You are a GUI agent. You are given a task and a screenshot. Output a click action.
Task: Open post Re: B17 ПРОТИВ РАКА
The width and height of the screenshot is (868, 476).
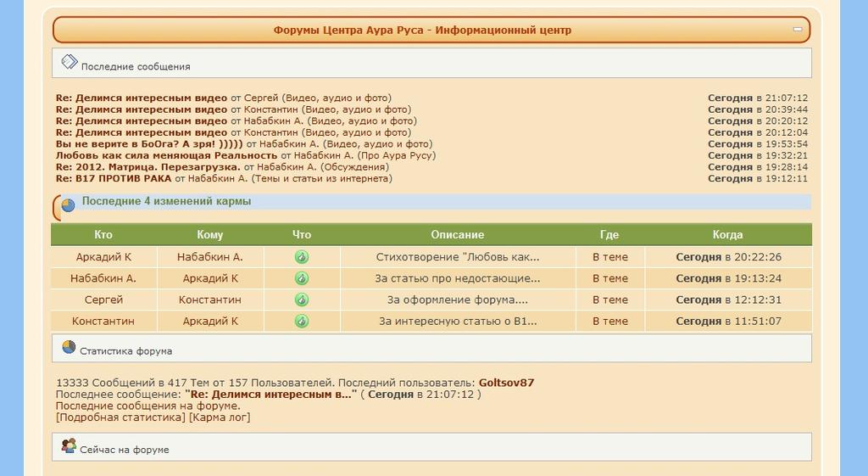[x=114, y=179]
